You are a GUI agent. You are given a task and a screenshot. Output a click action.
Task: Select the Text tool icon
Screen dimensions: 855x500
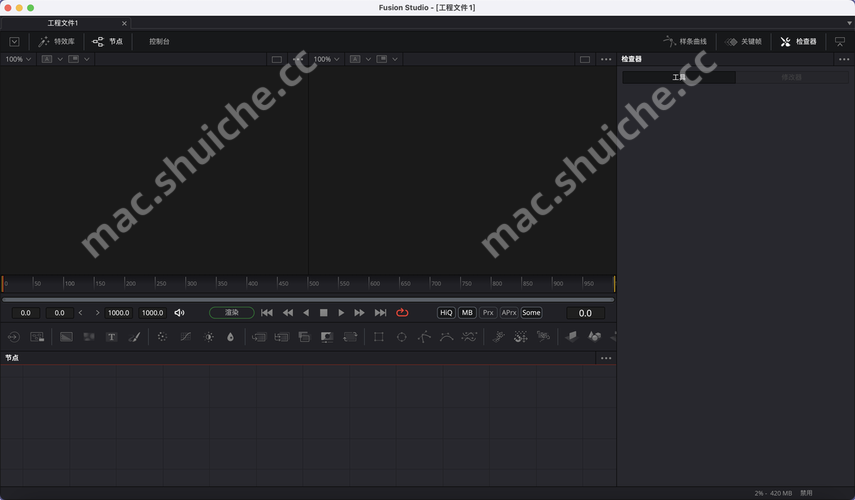tap(111, 337)
